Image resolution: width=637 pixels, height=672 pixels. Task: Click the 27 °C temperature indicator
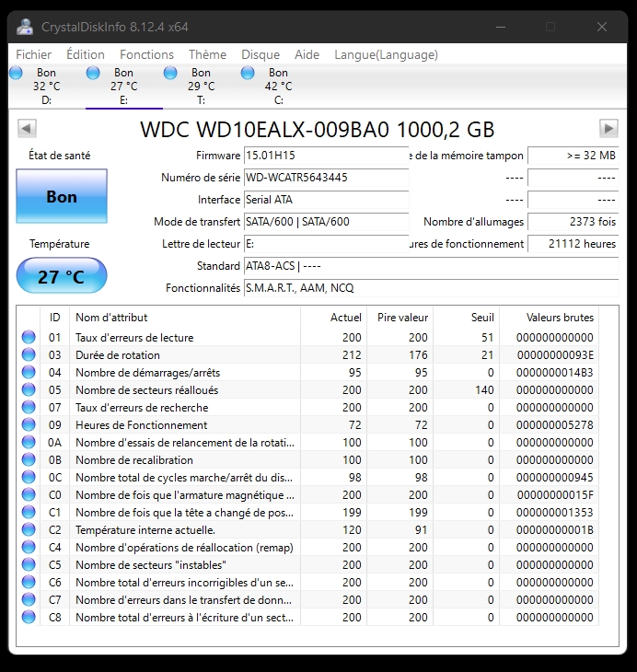click(x=62, y=276)
